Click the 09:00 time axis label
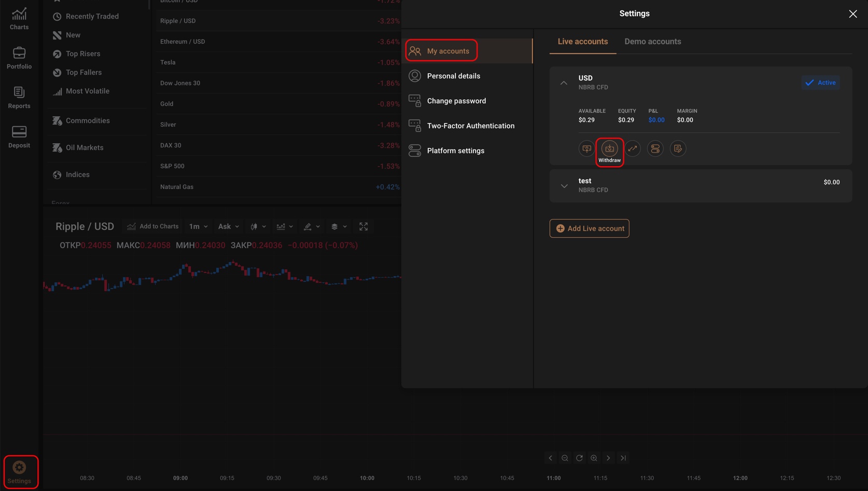Screen dimensions: 868x491 coord(180,478)
